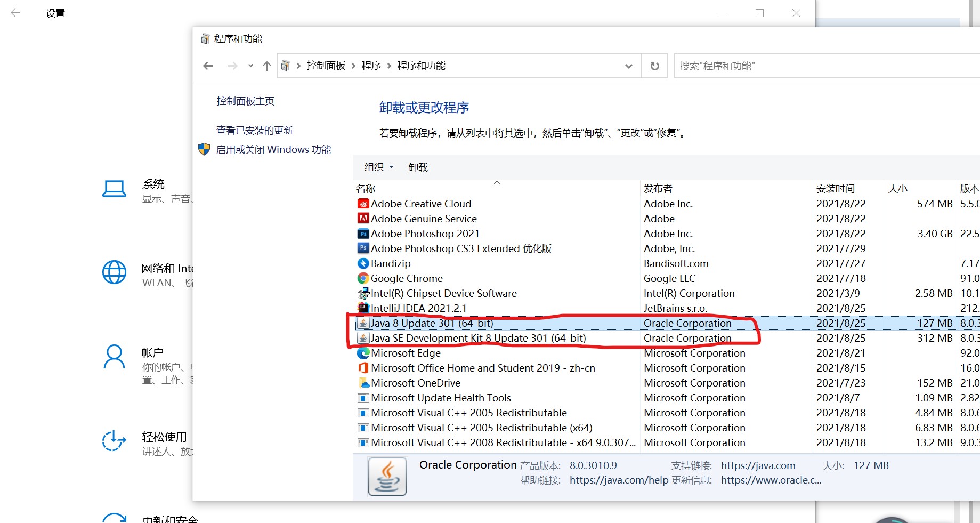This screenshot has width=980, height=523.
Task: Click the 2021/7/29 install date cell
Action: [841, 248]
